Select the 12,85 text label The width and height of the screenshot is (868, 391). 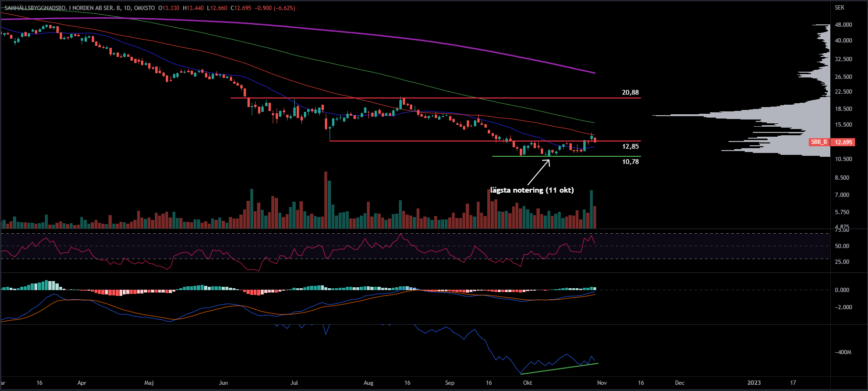coord(630,146)
